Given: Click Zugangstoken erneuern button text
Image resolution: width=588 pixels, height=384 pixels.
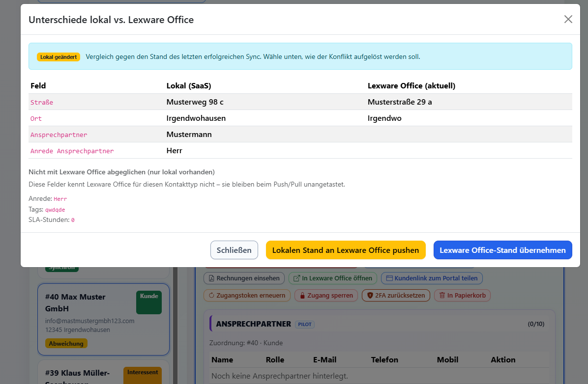Looking at the screenshot, I should [x=251, y=295].
